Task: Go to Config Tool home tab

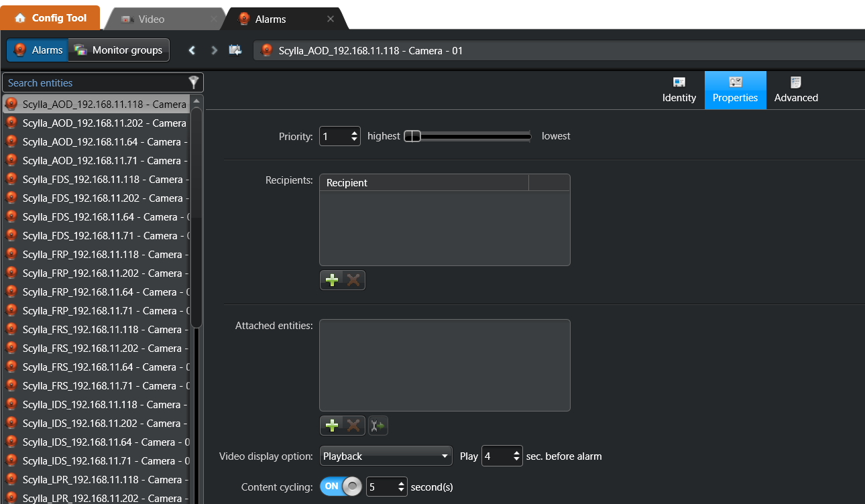Action: click(x=50, y=18)
